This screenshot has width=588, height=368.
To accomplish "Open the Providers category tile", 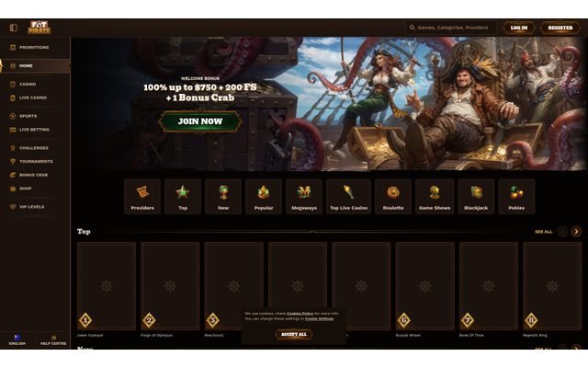I will [142, 196].
